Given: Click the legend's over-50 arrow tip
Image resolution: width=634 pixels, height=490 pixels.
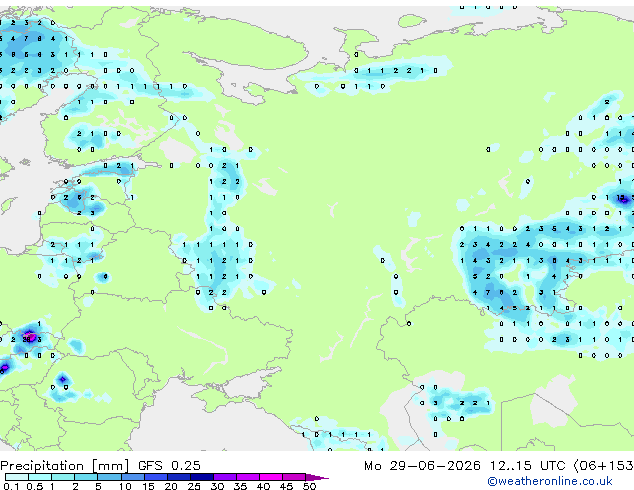Looking at the screenshot, I should click(x=318, y=477).
